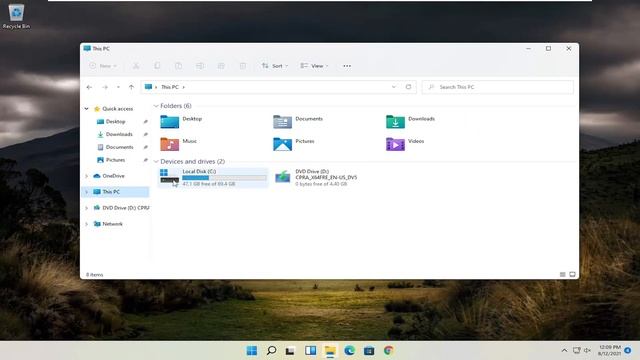
Task: Switch to large thumbnails view in status bar
Action: [x=572, y=275]
